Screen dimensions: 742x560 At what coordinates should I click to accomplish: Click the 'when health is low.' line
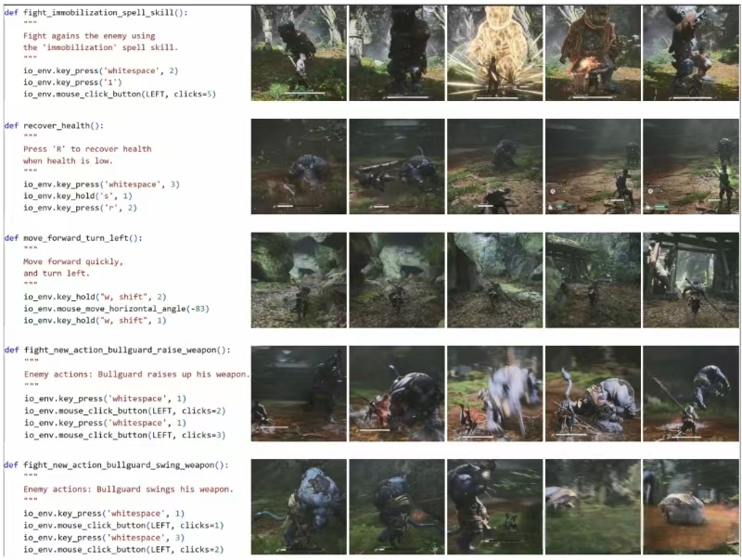pyautogui.click(x=68, y=160)
